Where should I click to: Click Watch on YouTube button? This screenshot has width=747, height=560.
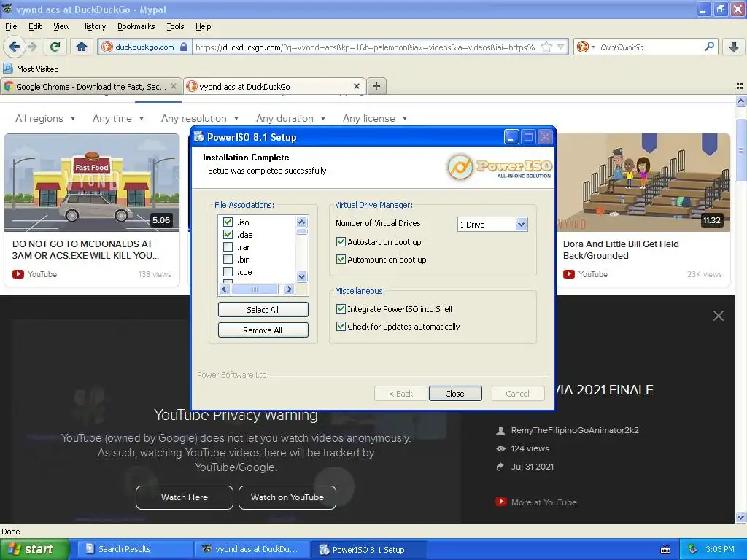(287, 497)
